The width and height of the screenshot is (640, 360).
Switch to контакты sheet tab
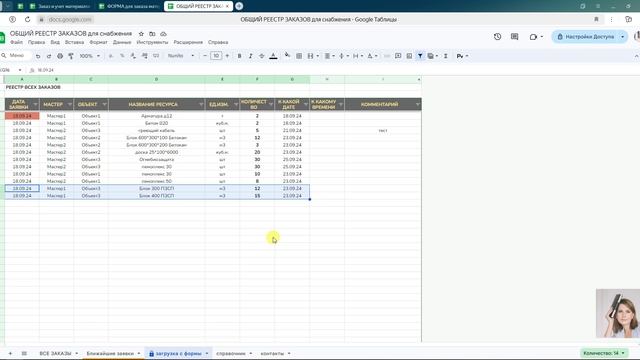(272, 353)
